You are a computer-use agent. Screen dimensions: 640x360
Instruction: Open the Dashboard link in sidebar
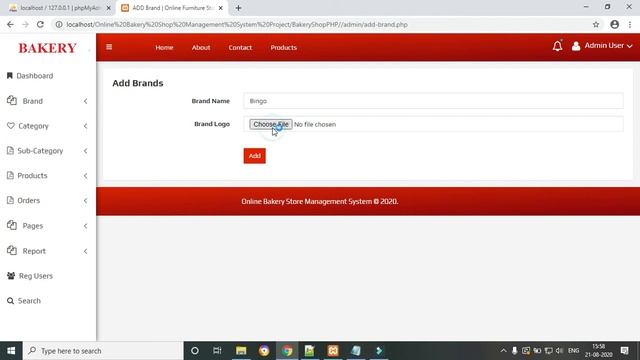coord(35,76)
